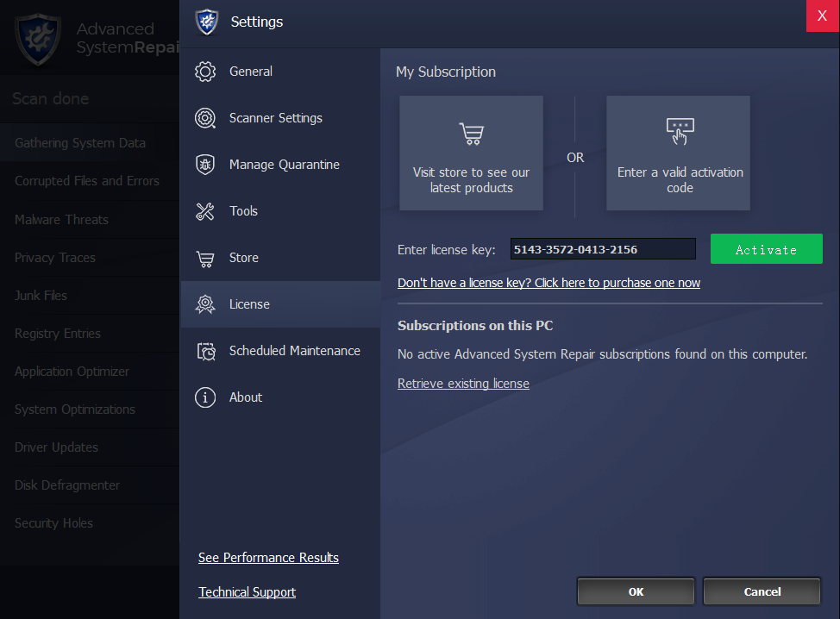Switch to Manage Quarantine section
Image resolution: width=840 pixels, height=619 pixels.
[x=280, y=165]
